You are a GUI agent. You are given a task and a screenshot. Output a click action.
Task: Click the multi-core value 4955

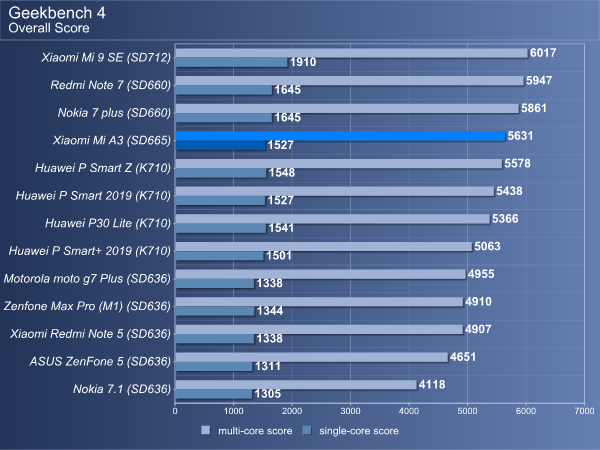click(x=481, y=274)
